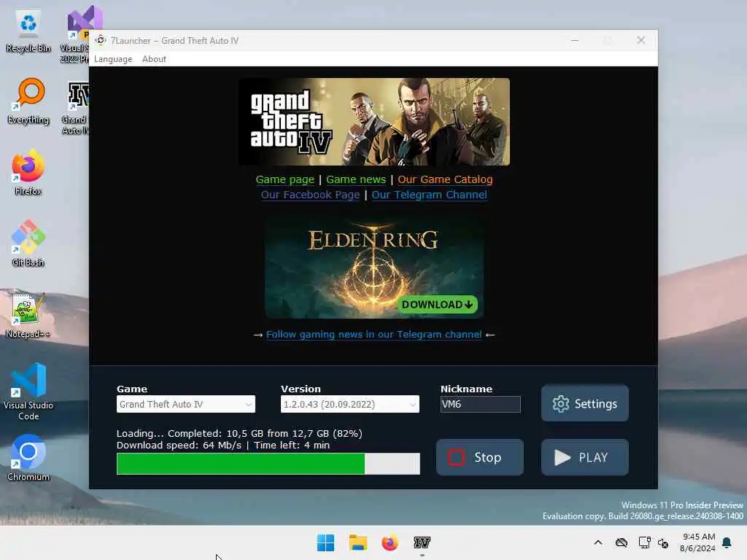Select Notepad++ desktop icon

coord(28,315)
